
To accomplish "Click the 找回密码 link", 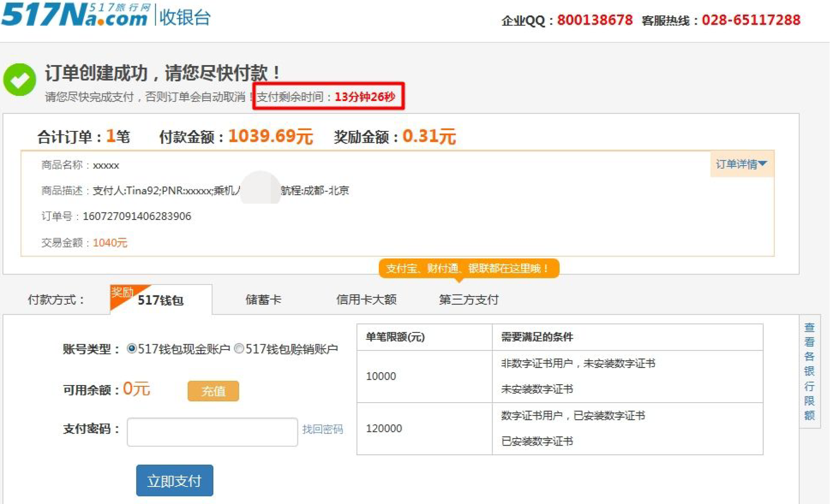I will [322, 429].
